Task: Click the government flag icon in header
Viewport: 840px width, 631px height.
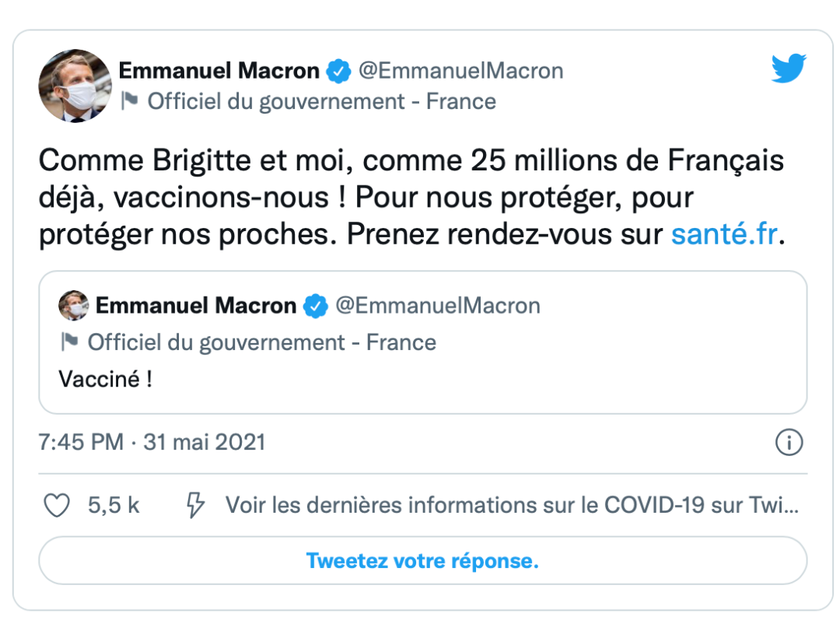Action: (129, 101)
